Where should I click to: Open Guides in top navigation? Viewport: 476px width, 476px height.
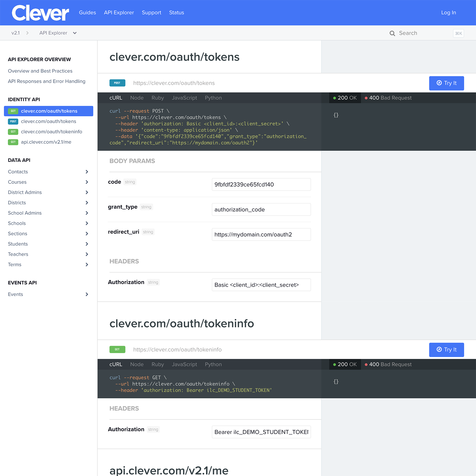point(87,12)
